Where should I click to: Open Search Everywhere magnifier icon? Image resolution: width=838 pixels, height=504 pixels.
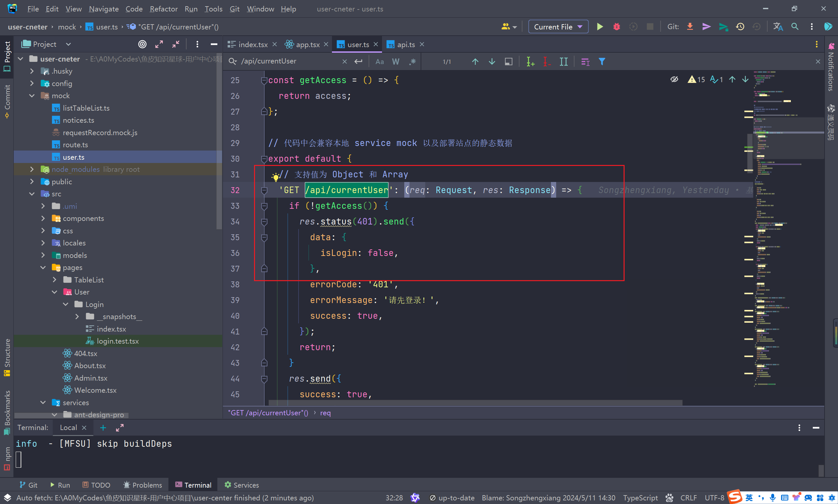tap(795, 27)
